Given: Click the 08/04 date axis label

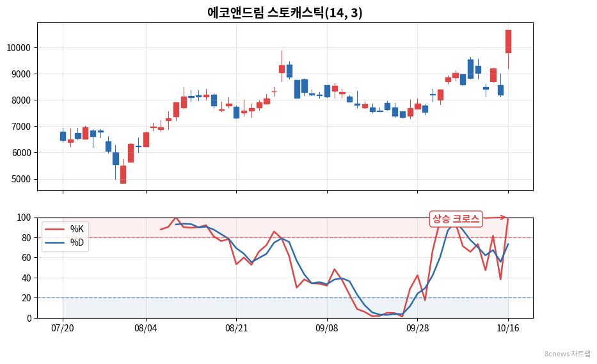Looking at the screenshot, I should (146, 328).
